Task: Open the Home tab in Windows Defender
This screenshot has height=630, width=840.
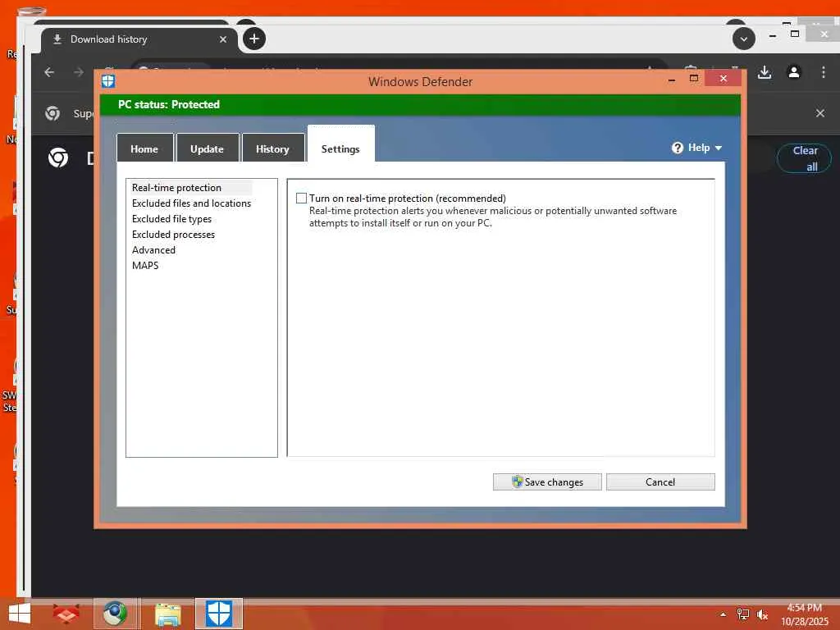Action: click(x=144, y=148)
